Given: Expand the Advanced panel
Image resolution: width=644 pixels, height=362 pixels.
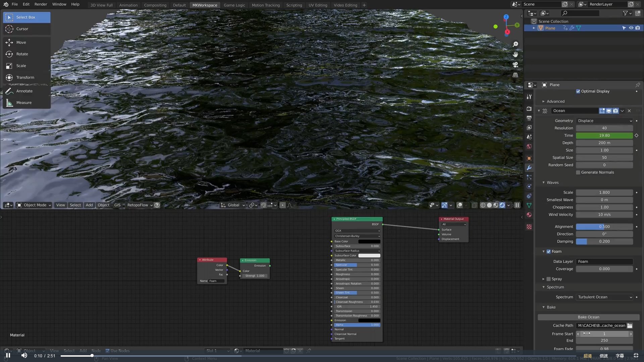Looking at the screenshot, I should pos(555,101).
